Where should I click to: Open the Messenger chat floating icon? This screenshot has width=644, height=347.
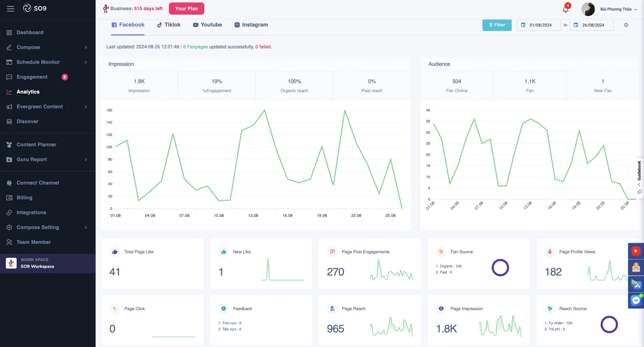pyautogui.click(x=636, y=301)
